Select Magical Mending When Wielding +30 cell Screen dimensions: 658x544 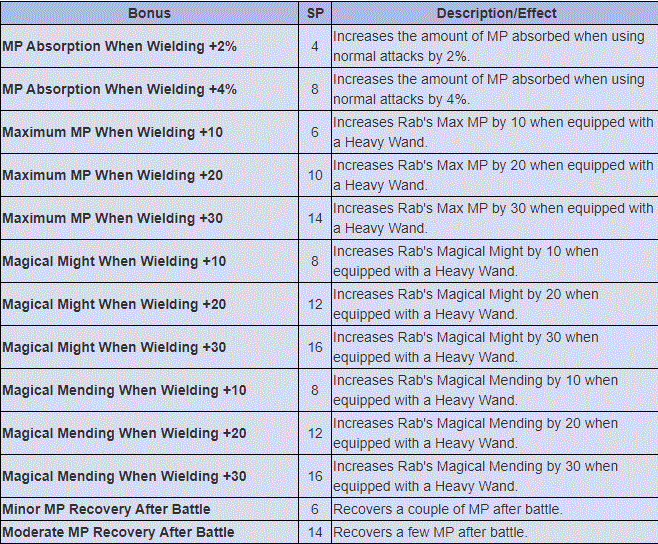click(x=124, y=476)
